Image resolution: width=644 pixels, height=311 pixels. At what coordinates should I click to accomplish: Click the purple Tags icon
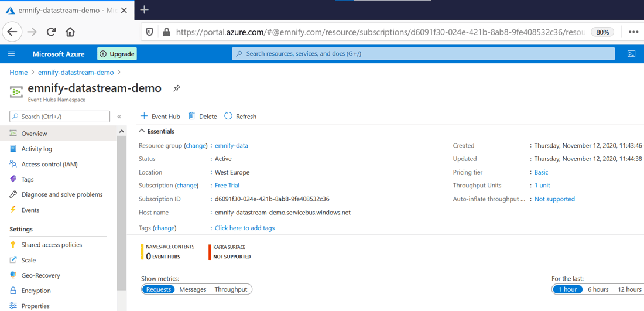click(13, 179)
